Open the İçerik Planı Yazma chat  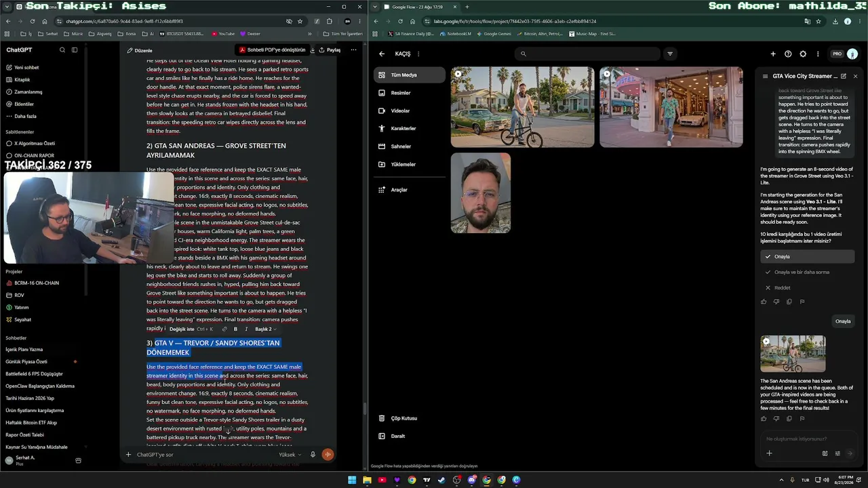pos(24,350)
